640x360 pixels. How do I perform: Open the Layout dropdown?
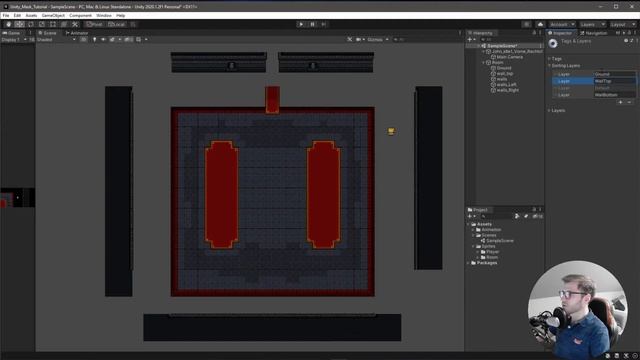[623, 24]
